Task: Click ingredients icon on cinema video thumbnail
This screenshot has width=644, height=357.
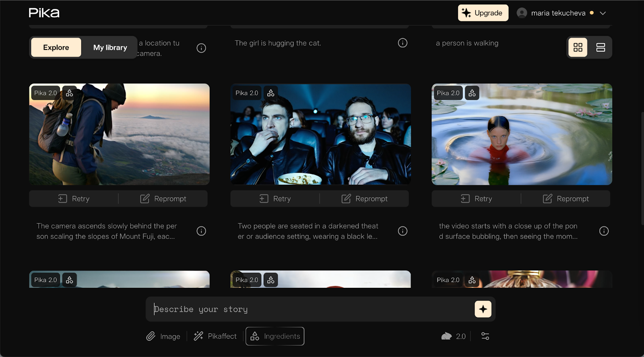Action: pos(271,93)
